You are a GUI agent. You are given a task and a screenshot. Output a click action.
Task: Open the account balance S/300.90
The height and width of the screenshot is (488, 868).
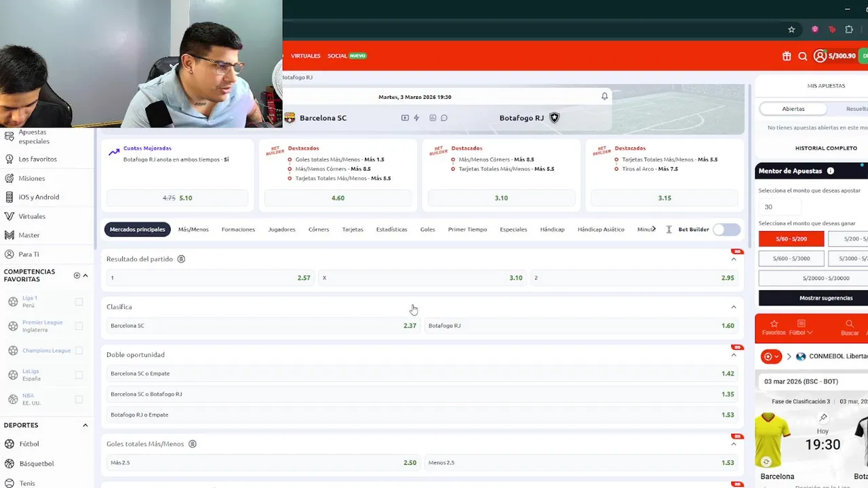tap(835, 56)
